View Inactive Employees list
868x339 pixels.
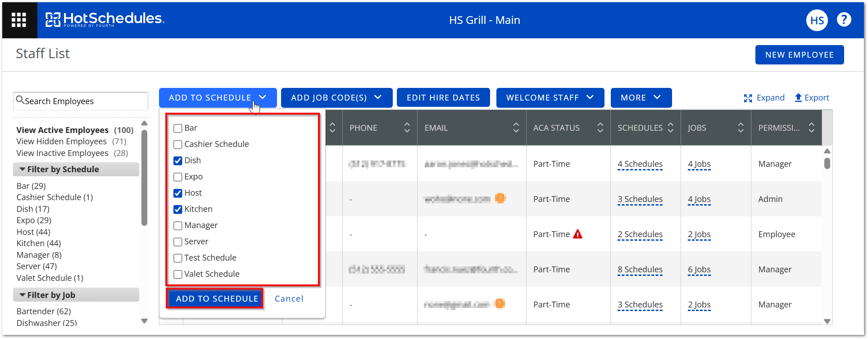[x=72, y=153]
